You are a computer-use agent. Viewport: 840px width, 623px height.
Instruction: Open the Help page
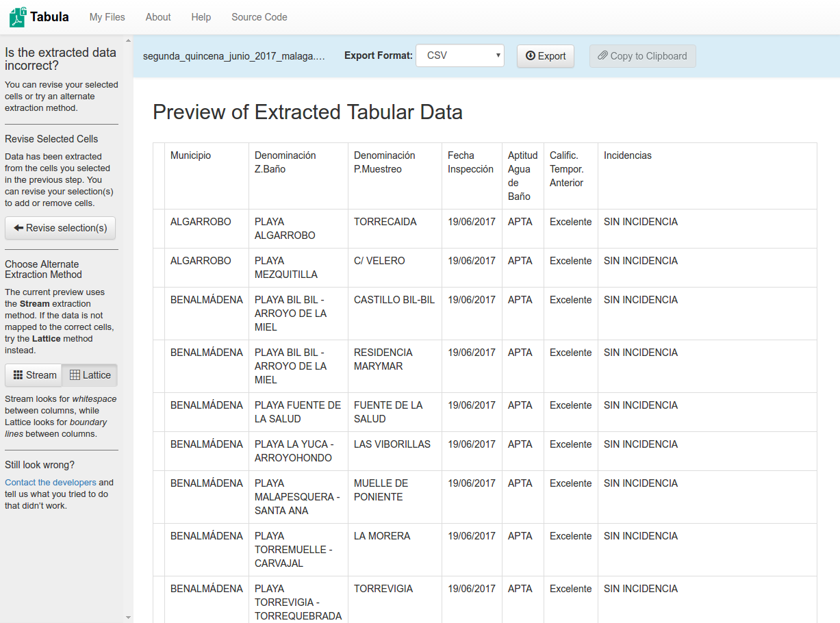click(x=201, y=17)
